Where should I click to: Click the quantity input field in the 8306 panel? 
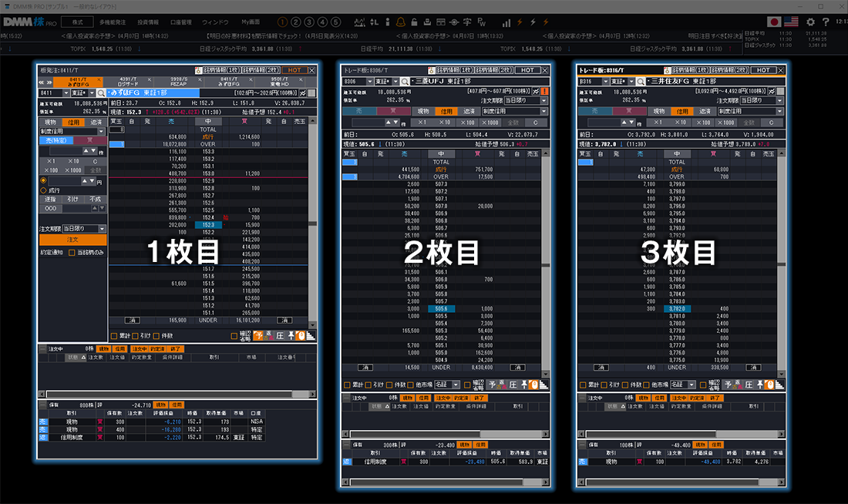pos(368,123)
